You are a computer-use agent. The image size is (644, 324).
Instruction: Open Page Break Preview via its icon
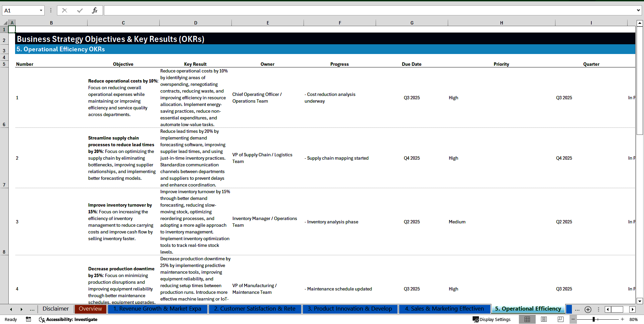[560, 319]
